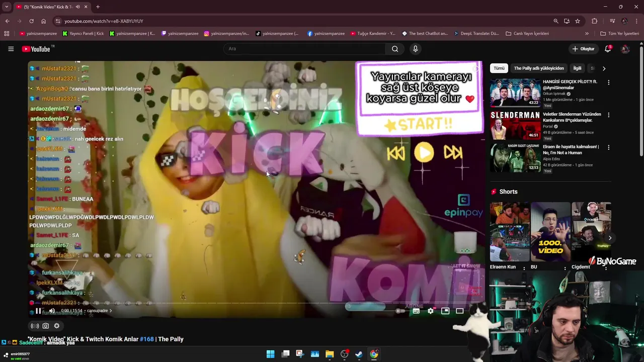This screenshot has width=644, height=362.
Task: Select 'The Pally adlı yükleyiciden' chip
Action: pos(539,68)
